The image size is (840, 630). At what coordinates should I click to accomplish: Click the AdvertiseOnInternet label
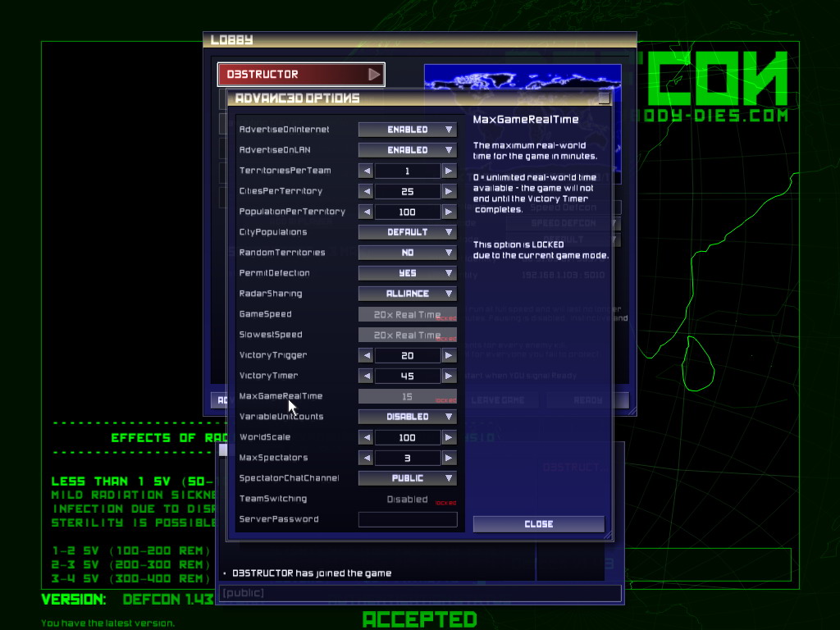(x=285, y=130)
